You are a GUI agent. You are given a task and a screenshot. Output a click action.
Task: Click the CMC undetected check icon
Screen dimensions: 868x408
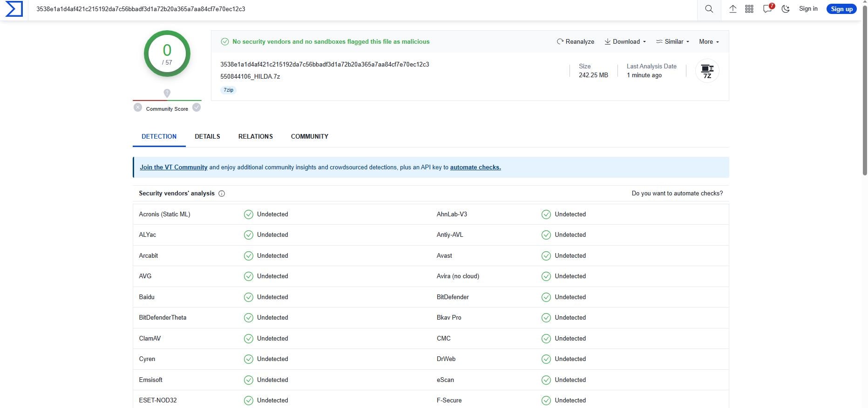click(546, 339)
